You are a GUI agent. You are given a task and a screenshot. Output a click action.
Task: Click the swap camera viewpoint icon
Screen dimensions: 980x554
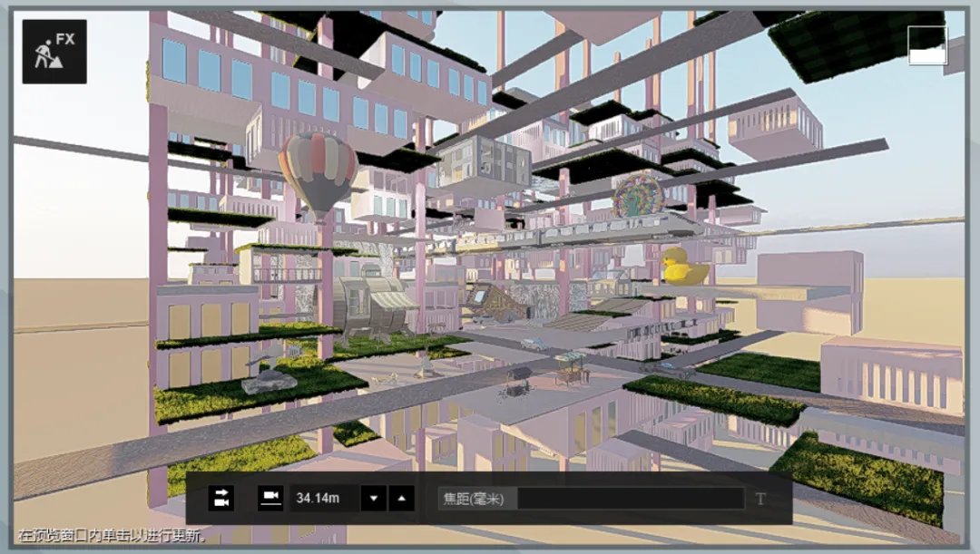(x=221, y=499)
